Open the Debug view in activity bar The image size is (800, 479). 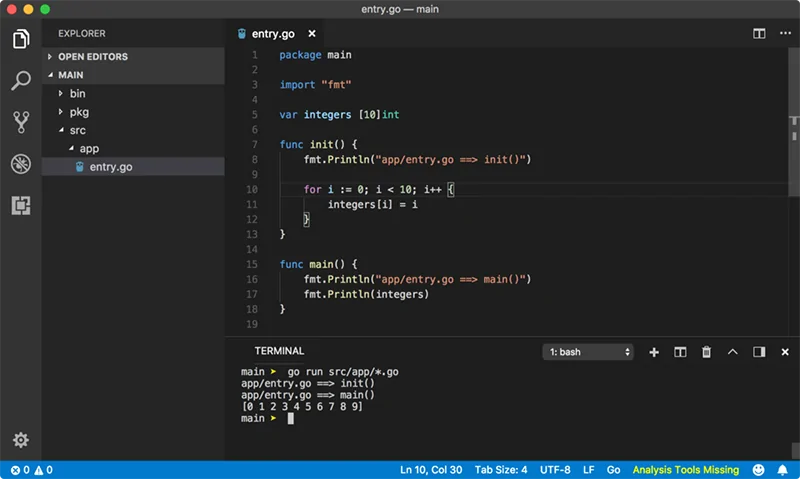pos(20,164)
